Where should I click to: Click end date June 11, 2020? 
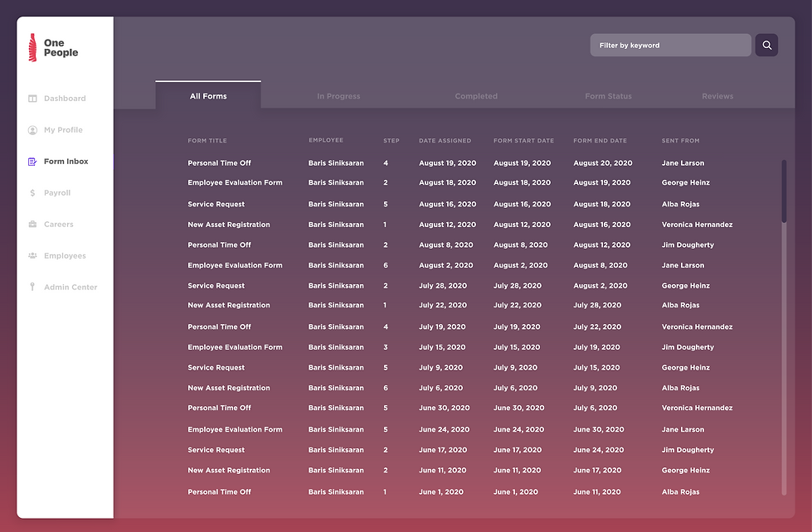pyautogui.click(x=597, y=492)
